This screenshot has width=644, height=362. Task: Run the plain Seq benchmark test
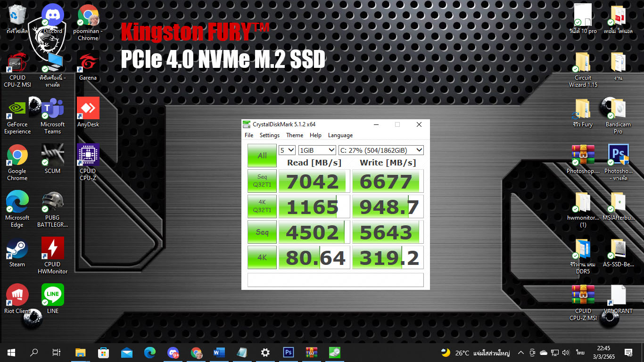(x=262, y=232)
